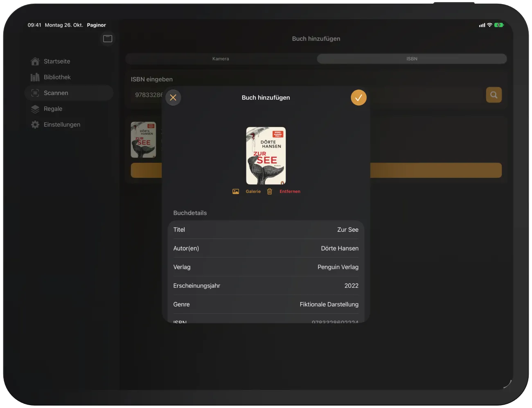Edit the Titel field Zur See
Image resolution: width=532 pixels, height=408 pixels.
point(266,230)
